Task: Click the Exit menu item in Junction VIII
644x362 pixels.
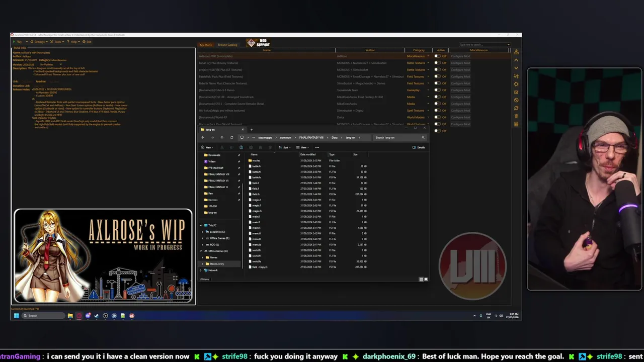Action: coord(87,42)
